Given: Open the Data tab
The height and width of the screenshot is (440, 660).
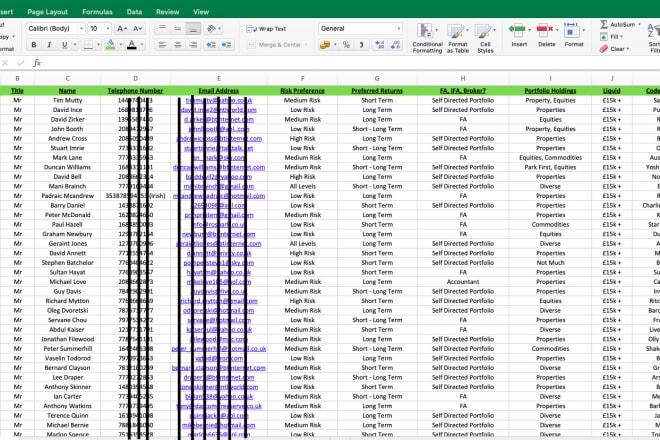Looking at the screenshot, I should [134, 12].
